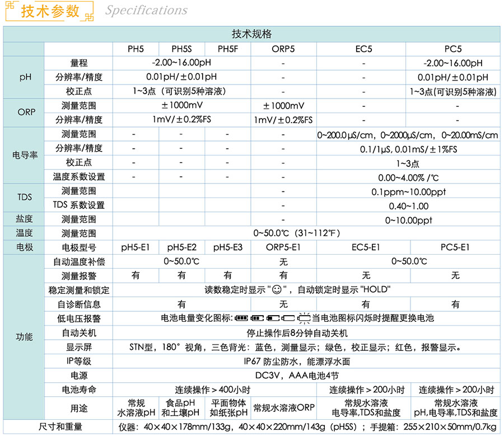
Task: Click the 尺寸和重量 row label
Action: pyautogui.click(x=60, y=427)
